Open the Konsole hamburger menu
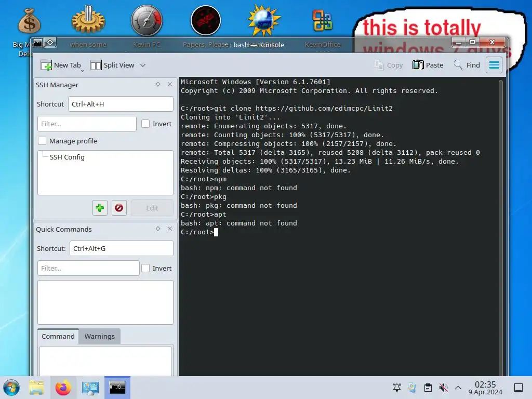Image resolution: width=532 pixels, height=399 pixels. [494, 65]
